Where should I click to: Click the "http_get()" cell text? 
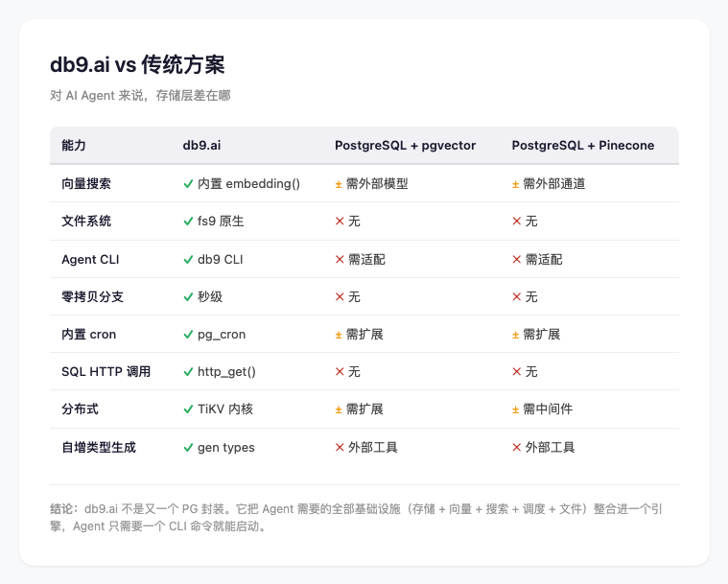click(x=226, y=372)
